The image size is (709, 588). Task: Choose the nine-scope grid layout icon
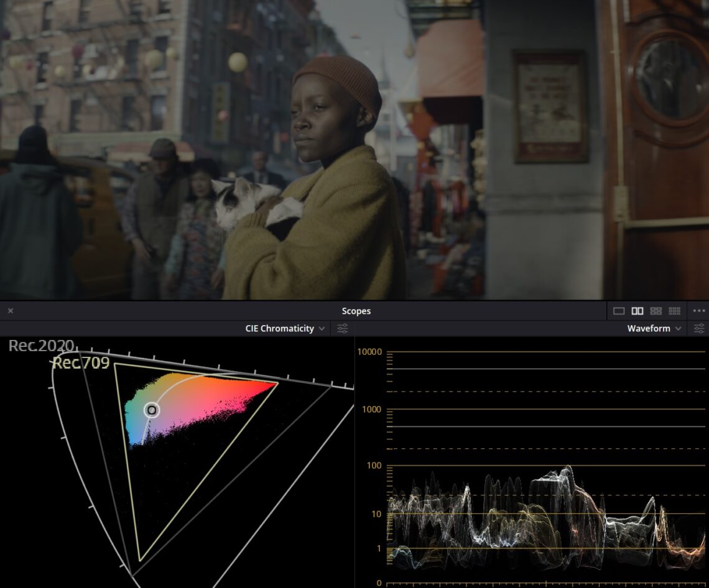click(674, 311)
